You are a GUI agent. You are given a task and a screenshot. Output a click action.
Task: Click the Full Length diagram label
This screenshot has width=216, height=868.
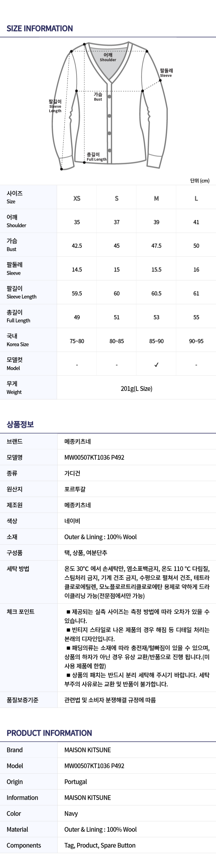point(97,157)
